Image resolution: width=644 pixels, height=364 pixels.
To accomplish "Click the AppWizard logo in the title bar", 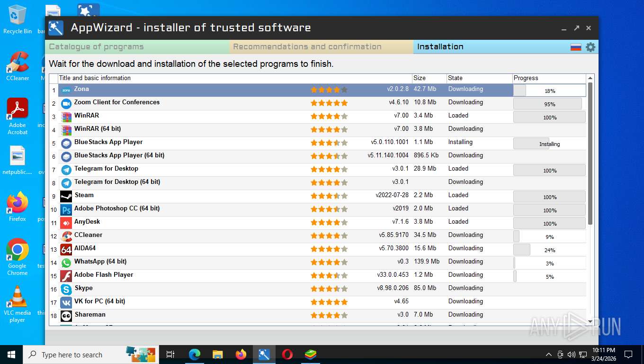I will click(x=56, y=28).
